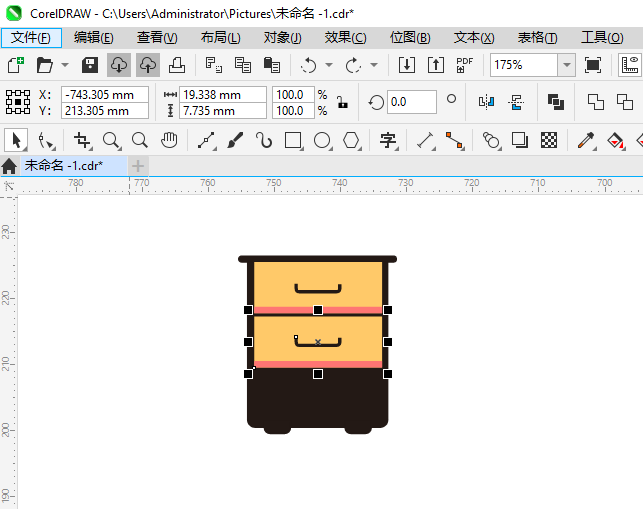Switch to the 未命名 -1.cdr tab
The height and width of the screenshot is (509, 643).
click(73, 166)
